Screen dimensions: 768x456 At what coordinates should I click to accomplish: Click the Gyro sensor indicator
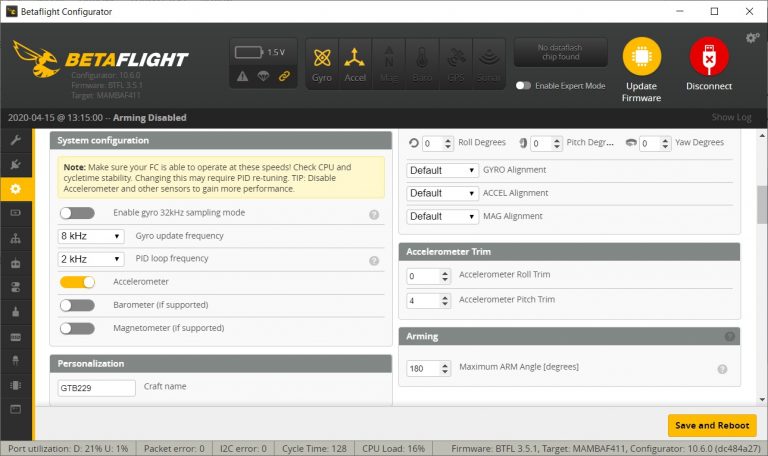[x=322, y=64]
